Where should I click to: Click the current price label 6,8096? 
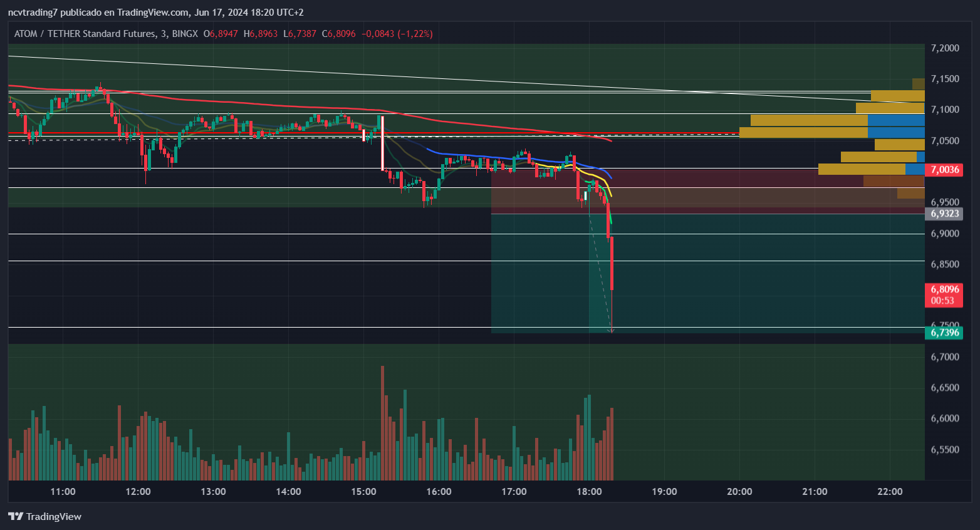pos(944,289)
